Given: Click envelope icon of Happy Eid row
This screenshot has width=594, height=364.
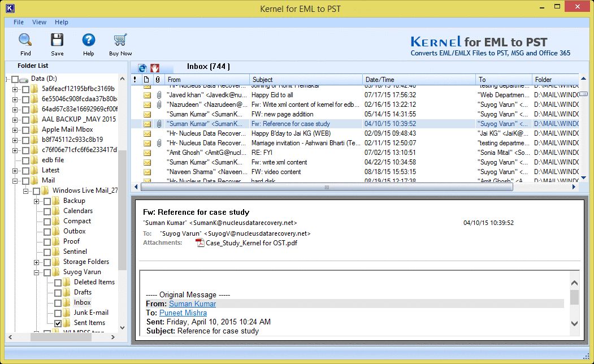Looking at the screenshot, I should coord(147,95).
